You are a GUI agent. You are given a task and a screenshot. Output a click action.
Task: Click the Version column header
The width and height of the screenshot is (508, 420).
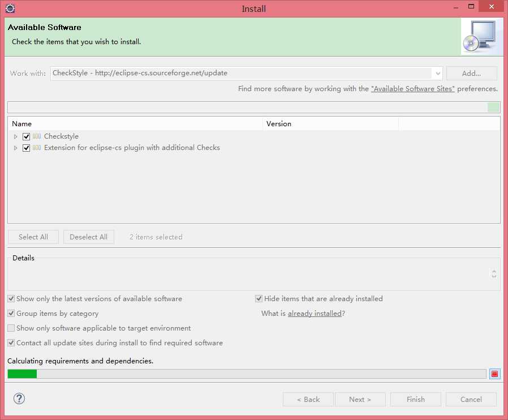click(x=330, y=124)
